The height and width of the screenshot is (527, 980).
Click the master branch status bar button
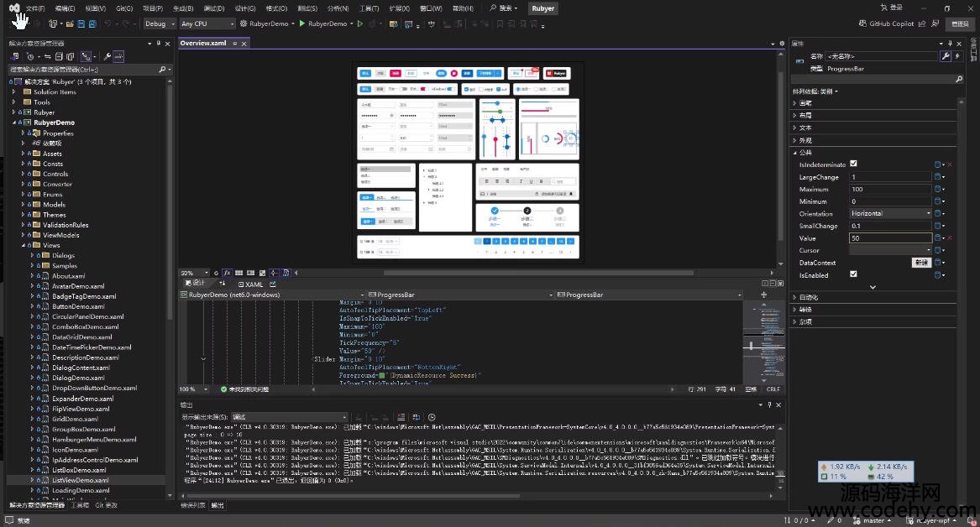point(872,520)
